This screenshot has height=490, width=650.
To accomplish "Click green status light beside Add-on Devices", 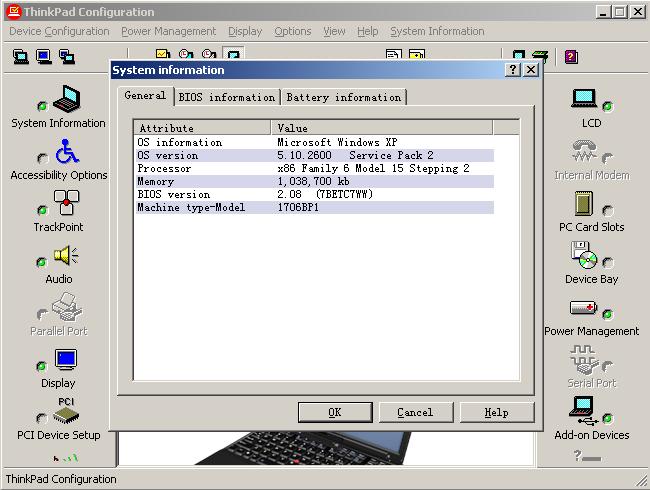I will click(607, 418).
